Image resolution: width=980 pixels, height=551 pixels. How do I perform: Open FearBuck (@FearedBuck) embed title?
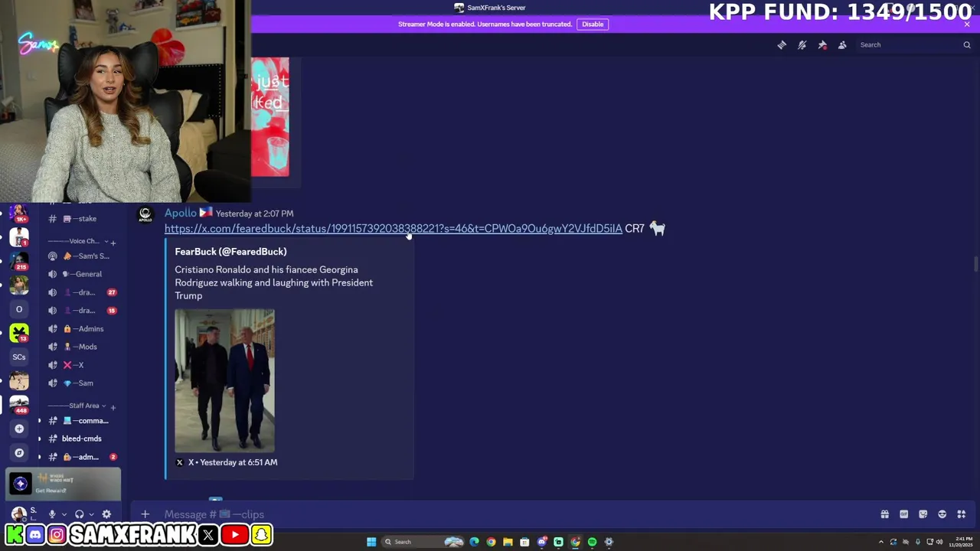[x=230, y=252]
